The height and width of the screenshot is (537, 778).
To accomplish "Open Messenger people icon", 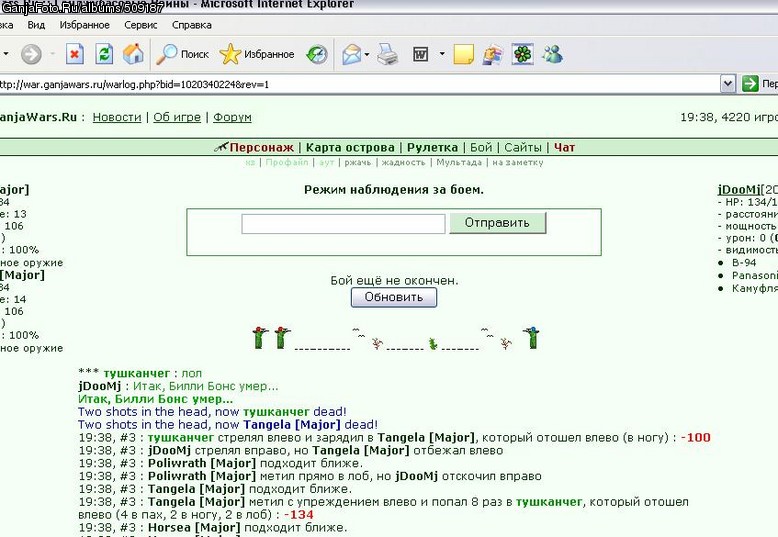I will click(x=552, y=54).
